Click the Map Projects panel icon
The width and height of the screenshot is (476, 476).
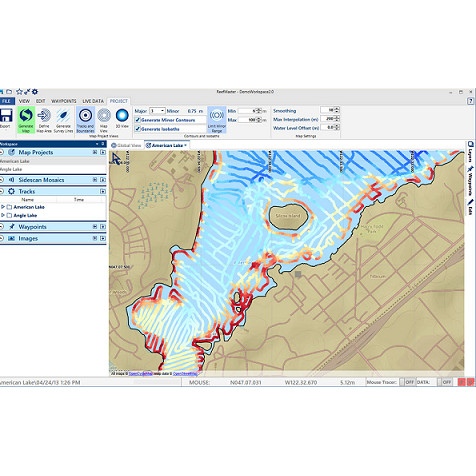click(x=12, y=152)
